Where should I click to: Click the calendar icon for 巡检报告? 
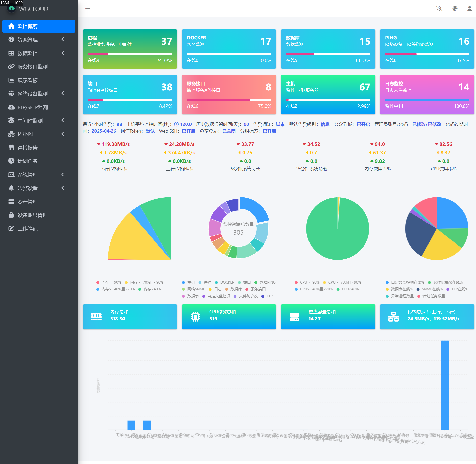(x=11, y=148)
